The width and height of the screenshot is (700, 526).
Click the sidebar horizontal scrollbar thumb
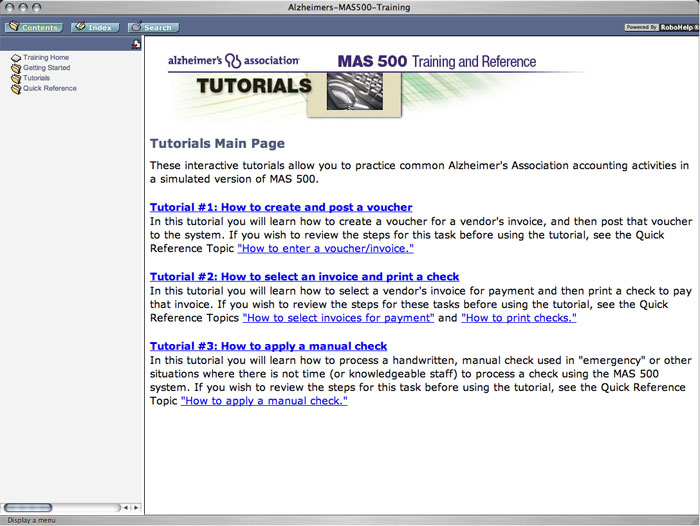point(28,508)
